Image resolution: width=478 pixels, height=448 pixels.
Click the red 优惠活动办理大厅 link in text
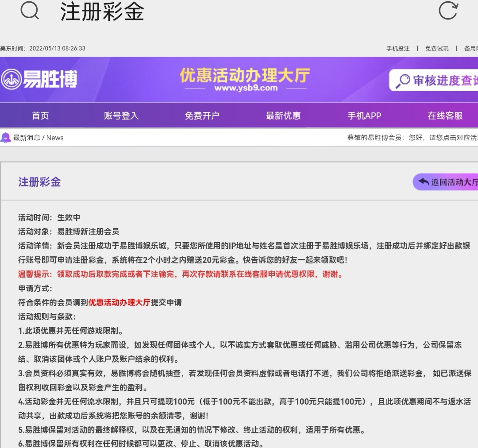pyautogui.click(x=119, y=303)
